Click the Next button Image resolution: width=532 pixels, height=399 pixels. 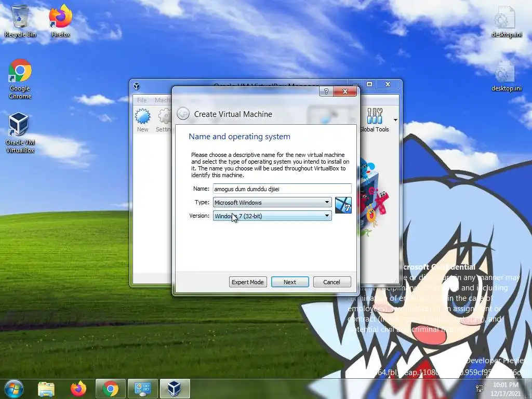point(290,282)
